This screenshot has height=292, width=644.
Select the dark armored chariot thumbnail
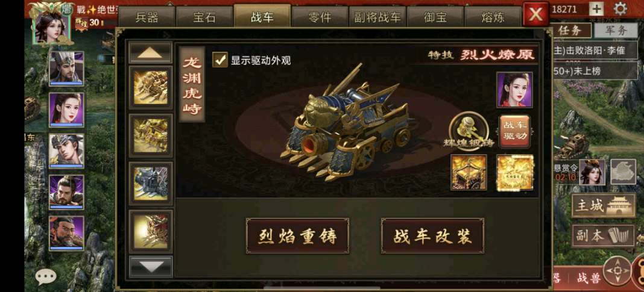pyautogui.click(x=151, y=183)
